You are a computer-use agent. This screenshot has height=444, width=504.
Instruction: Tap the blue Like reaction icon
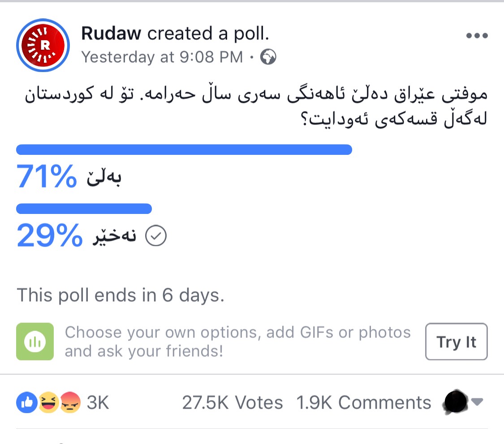[x=25, y=402]
